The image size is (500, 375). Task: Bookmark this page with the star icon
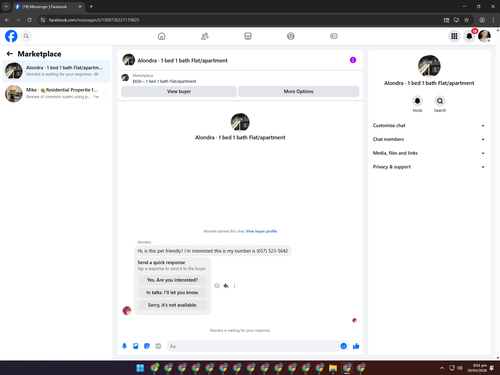pyautogui.click(x=466, y=20)
